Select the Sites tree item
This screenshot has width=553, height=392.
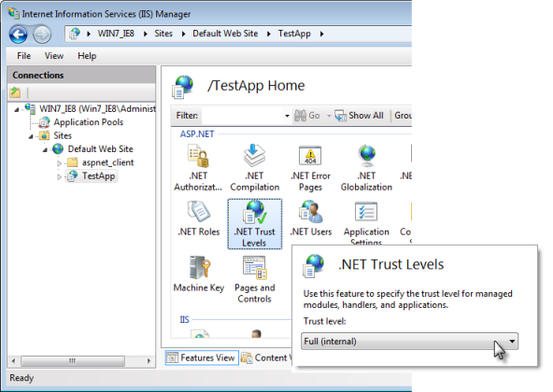[63, 135]
